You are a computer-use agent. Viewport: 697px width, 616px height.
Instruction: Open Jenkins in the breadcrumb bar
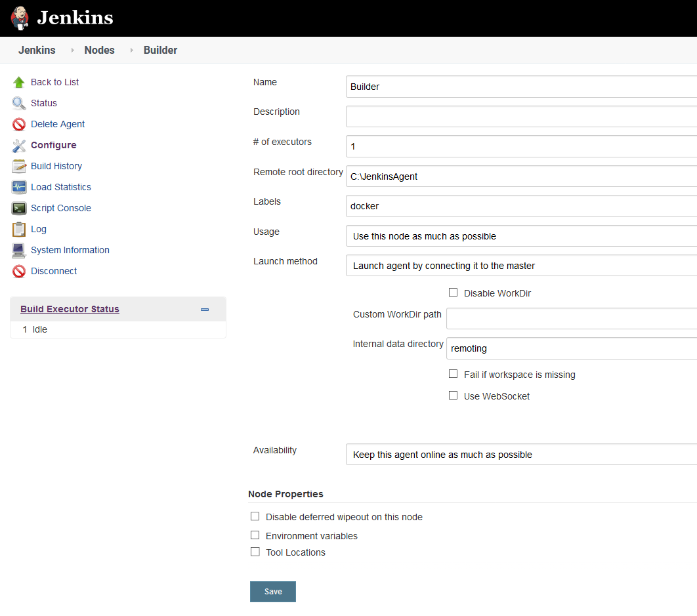[x=37, y=50]
